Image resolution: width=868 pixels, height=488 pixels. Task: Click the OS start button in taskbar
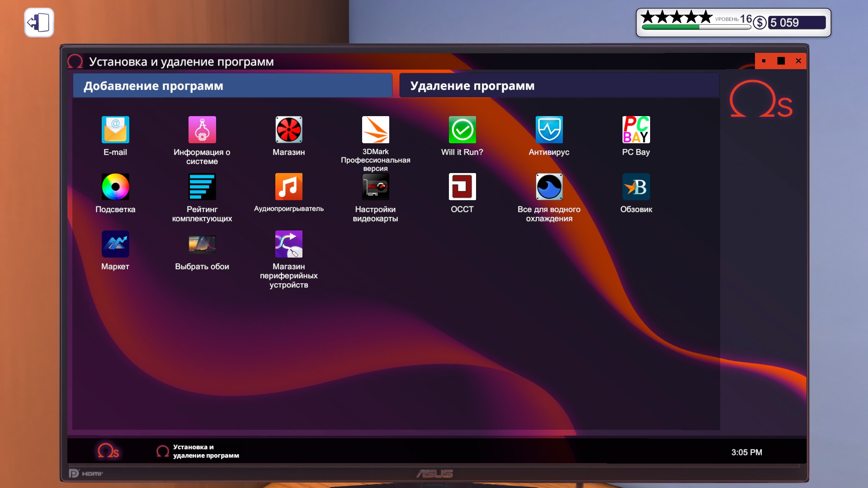click(108, 451)
